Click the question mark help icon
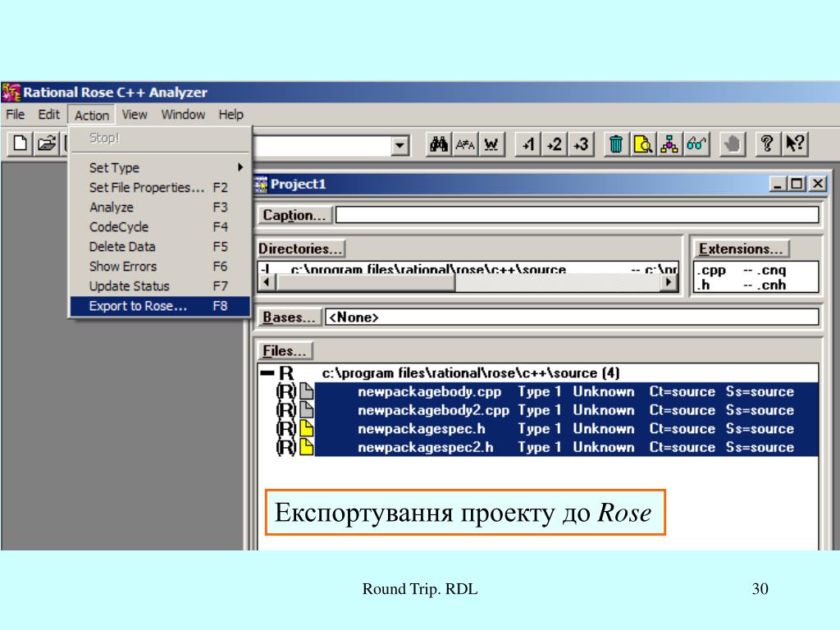 [767, 144]
